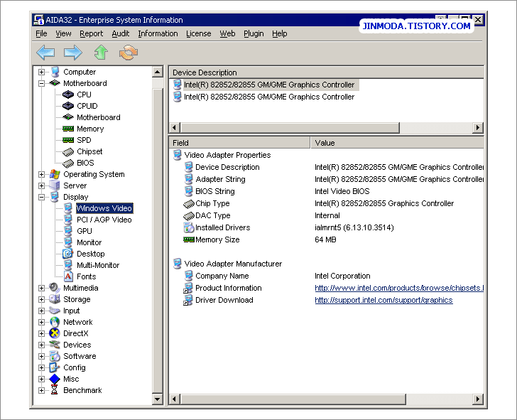517x420 pixels.
Task: Select Windows Video tree item
Action: (x=104, y=208)
